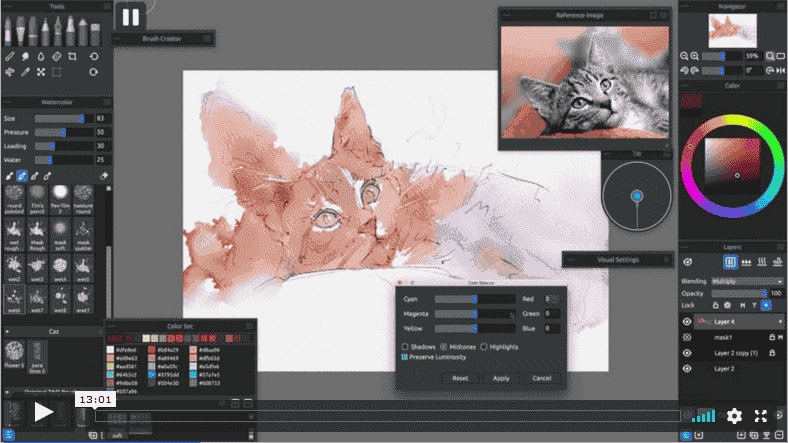
Task: Collapse the Cat brush group arrow
Action: pos(7,332)
